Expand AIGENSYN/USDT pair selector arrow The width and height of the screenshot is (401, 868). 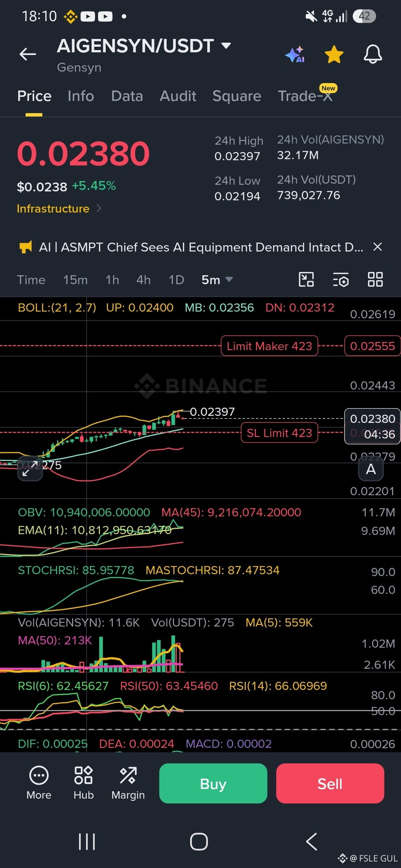(x=226, y=46)
